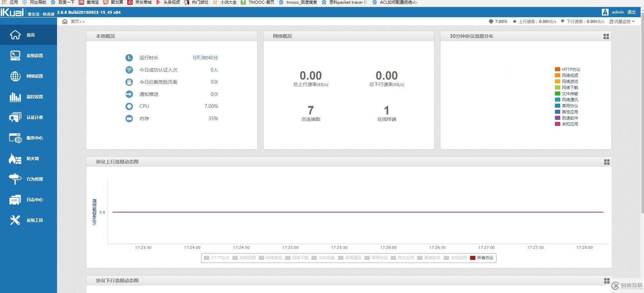The width and height of the screenshot is (644, 293).
Task: Toggle 其它应用 series in chart legend
Action: [x=402, y=258]
